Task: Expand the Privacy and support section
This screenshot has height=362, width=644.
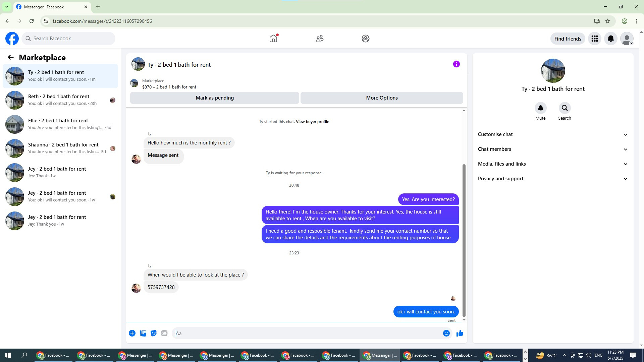Action: 552,179
